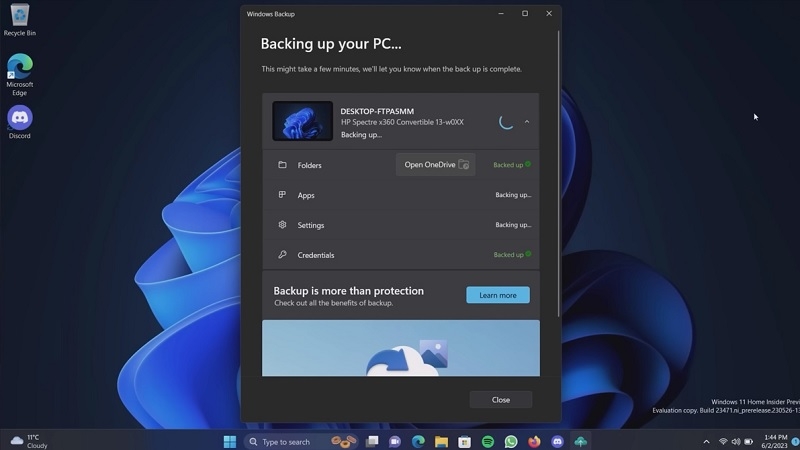
Task: Click the Learn more button
Action: [498, 295]
